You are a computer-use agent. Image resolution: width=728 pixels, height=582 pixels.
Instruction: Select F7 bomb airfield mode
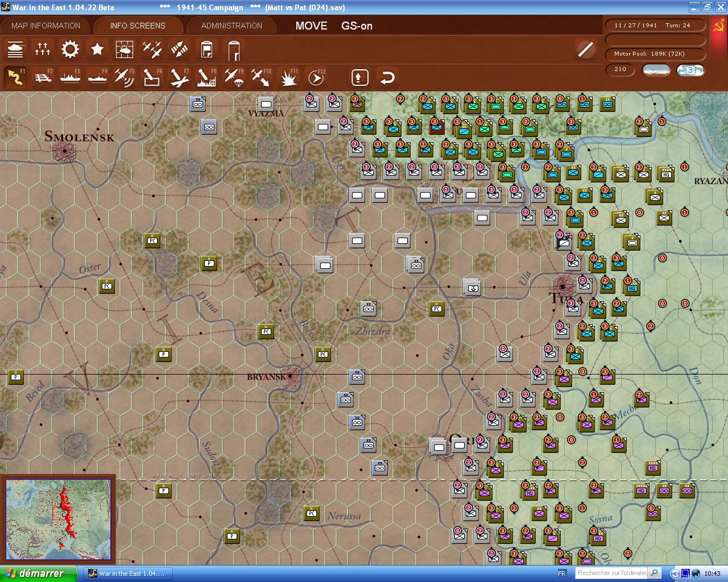pyautogui.click(x=179, y=77)
